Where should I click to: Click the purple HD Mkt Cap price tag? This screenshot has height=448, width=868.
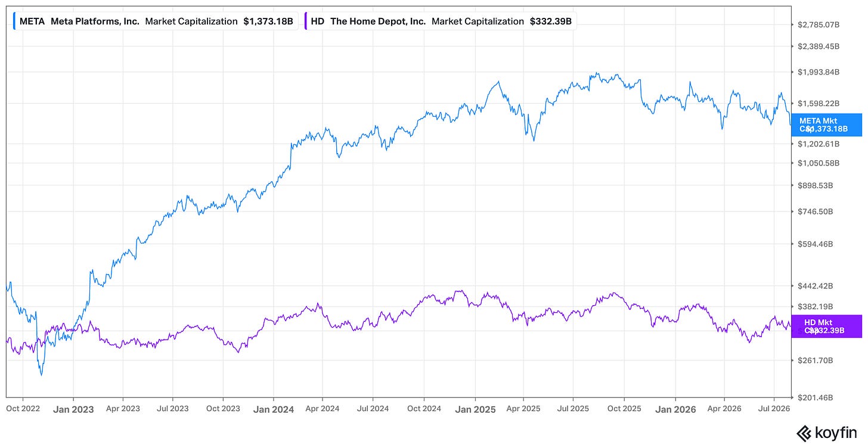click(x=826, y=326)
